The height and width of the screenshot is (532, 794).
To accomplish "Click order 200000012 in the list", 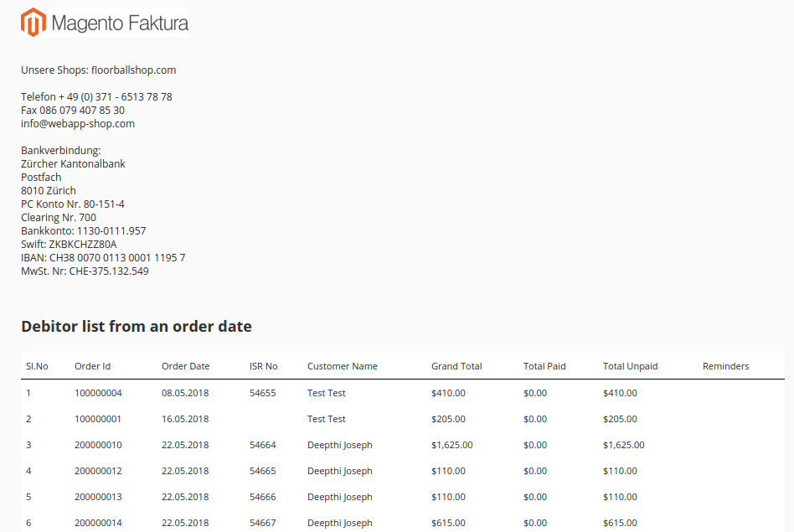I will pos(98,471).
